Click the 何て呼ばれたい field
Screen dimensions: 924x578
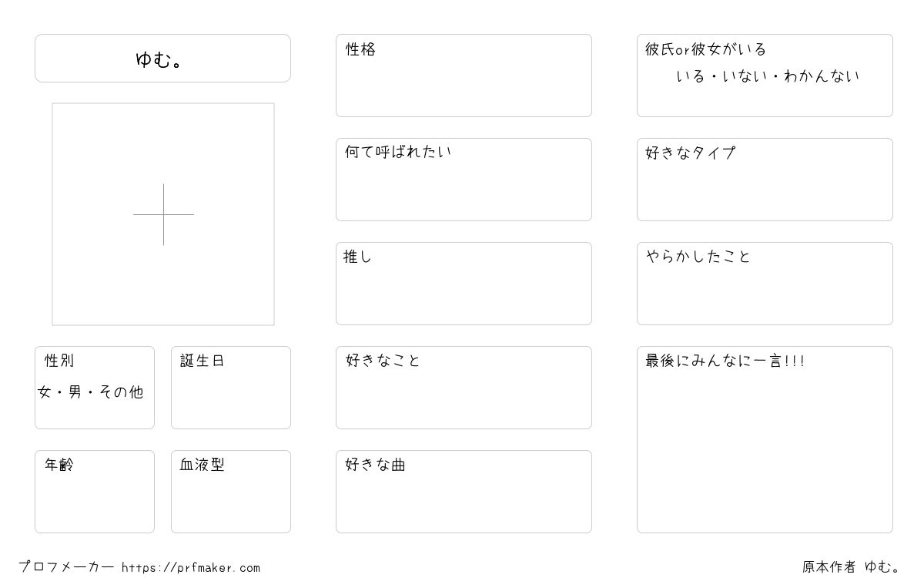click(x=464, y=180)
